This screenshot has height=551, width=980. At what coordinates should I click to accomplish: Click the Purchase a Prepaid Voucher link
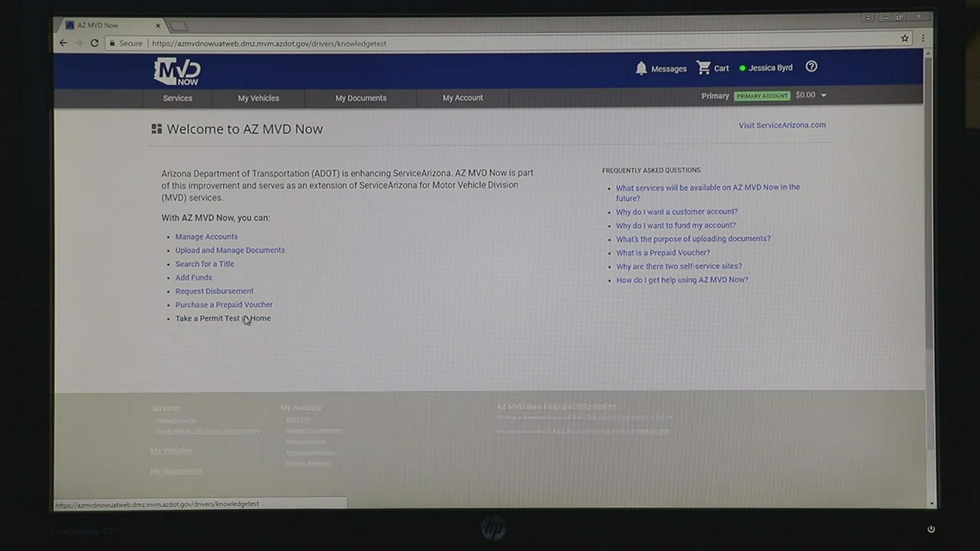pos(224,304)
